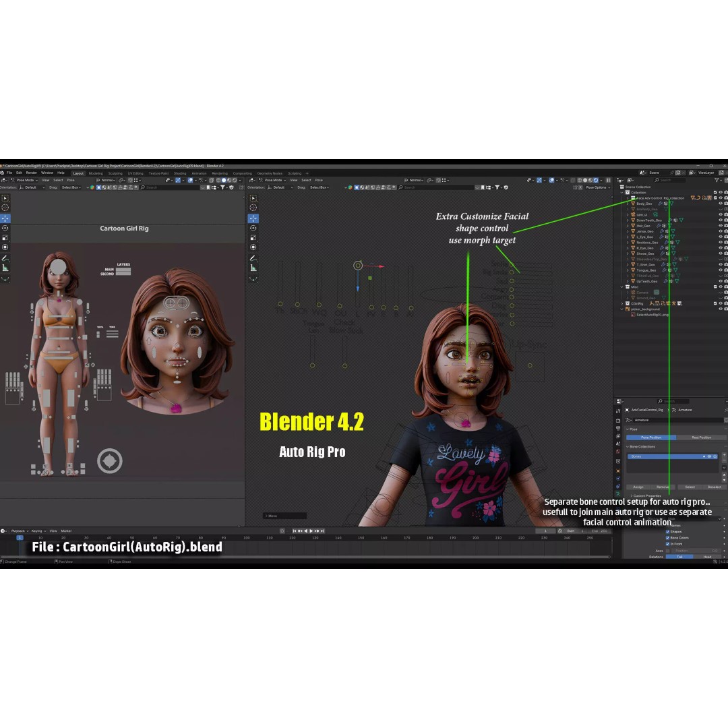Select the Bones row in Bone Collections list

point(673,456)
